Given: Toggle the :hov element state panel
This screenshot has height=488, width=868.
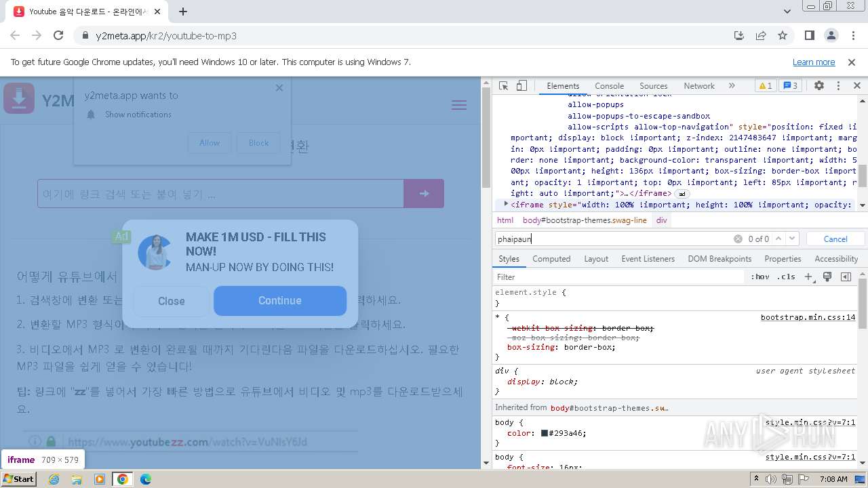Looking at the screenshot, I should pos(760,277).
